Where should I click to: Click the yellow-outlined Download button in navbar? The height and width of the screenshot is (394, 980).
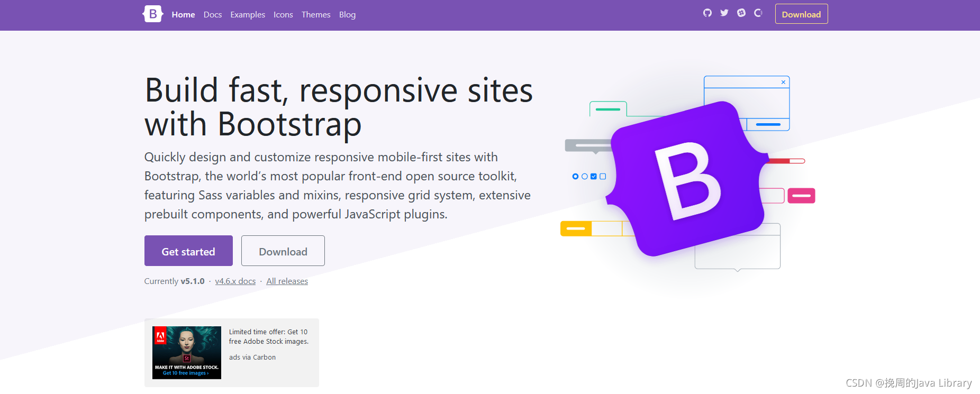coord(801,14)
